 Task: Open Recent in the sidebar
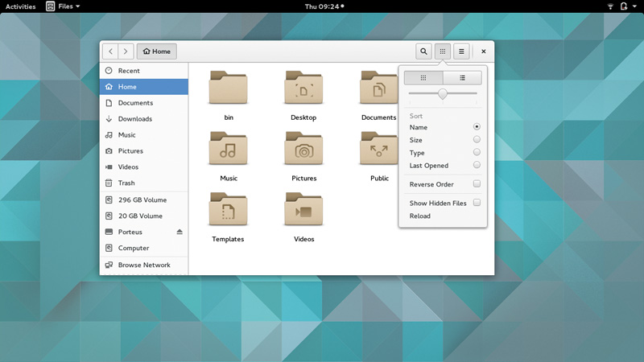coord(144,71)
